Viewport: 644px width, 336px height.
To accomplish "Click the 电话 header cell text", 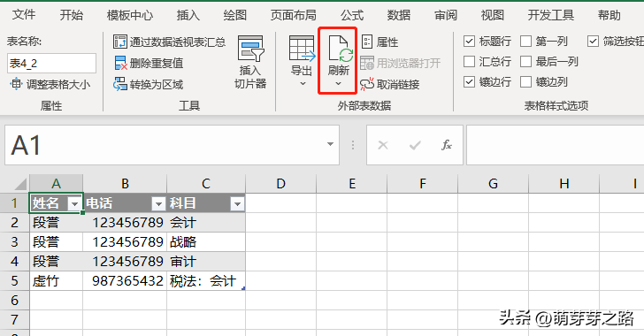I will 99,203.
